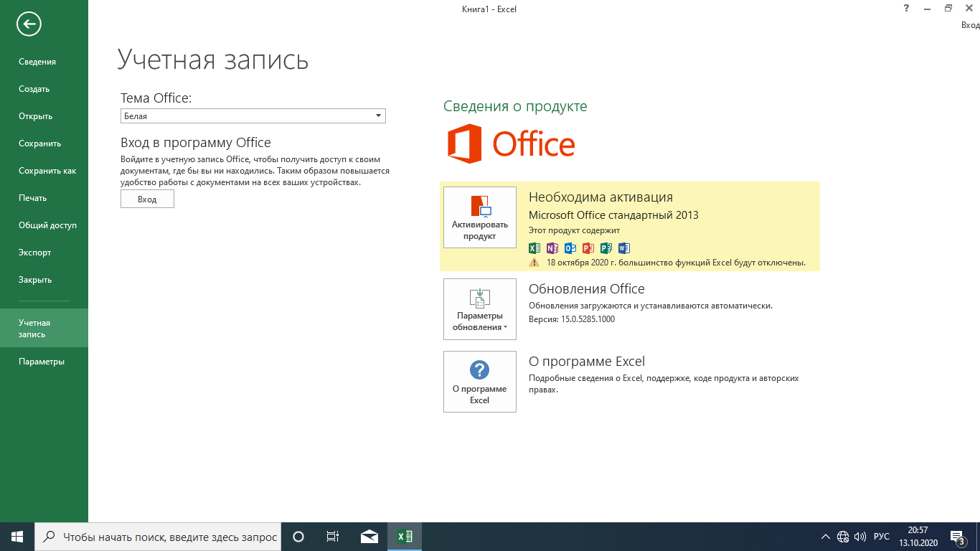The image size is (980, 551).
Task: Open the Параметры обновления dropdown button
Action: (x=480, y=309)
